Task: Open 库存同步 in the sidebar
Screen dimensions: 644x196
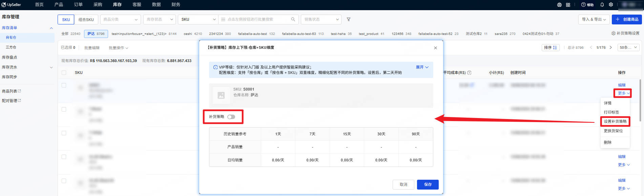Action: (x=9, y=77)
